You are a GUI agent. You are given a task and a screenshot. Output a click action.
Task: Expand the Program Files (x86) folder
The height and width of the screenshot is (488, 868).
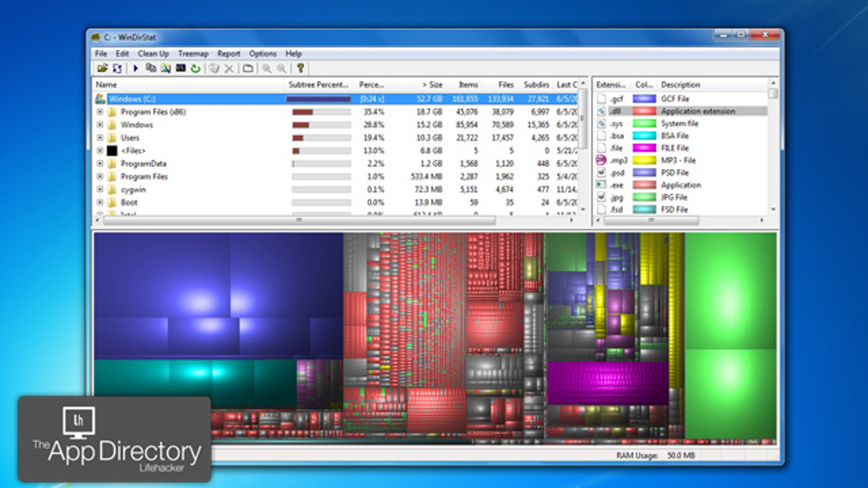coord(100,112)
